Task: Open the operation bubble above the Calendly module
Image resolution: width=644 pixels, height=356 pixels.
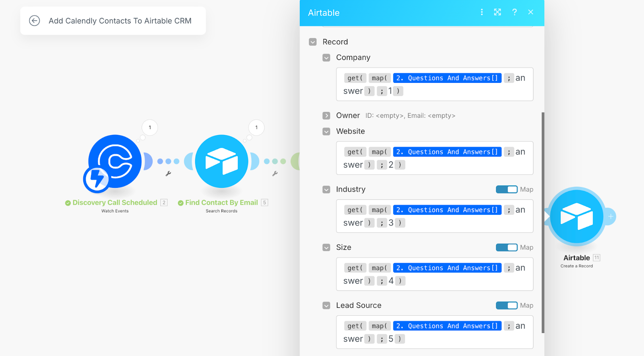Action: (150, 128)
